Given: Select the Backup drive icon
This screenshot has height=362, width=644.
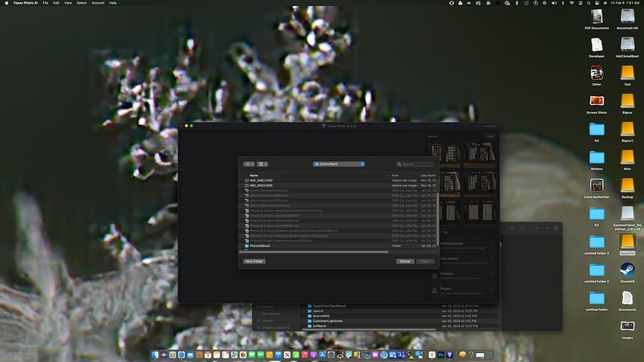Looking at the screenshot, I should click(x=627, y=186).
